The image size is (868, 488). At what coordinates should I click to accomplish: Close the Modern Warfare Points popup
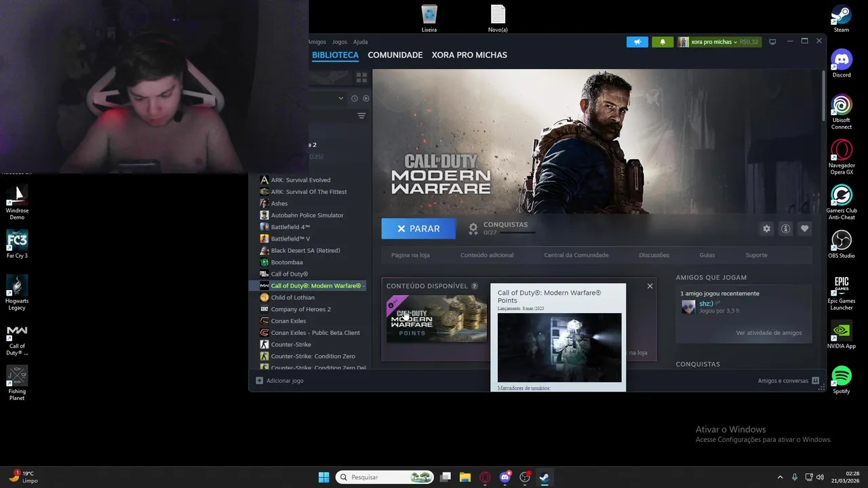(x=650, y=286)
